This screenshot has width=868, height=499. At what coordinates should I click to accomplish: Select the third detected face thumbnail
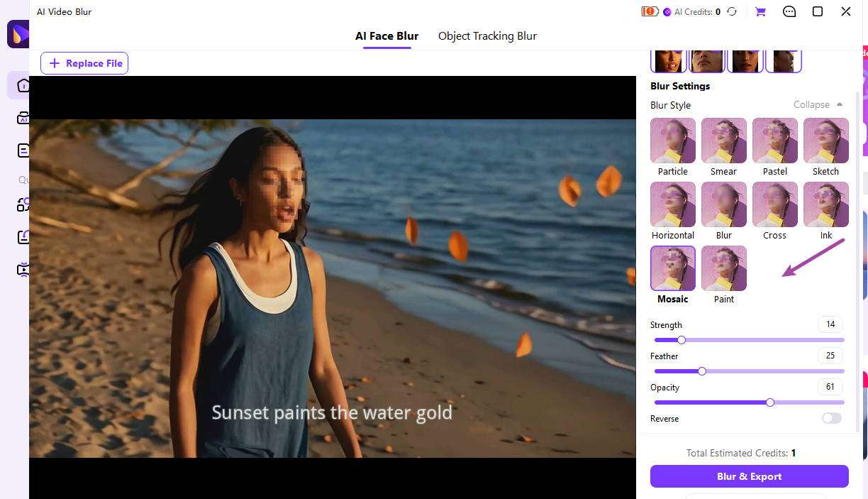pyautogui.click(x=745, y=61)
